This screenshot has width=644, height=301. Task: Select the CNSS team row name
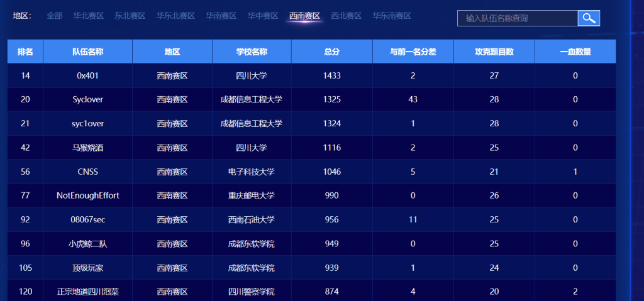[87, 172]
